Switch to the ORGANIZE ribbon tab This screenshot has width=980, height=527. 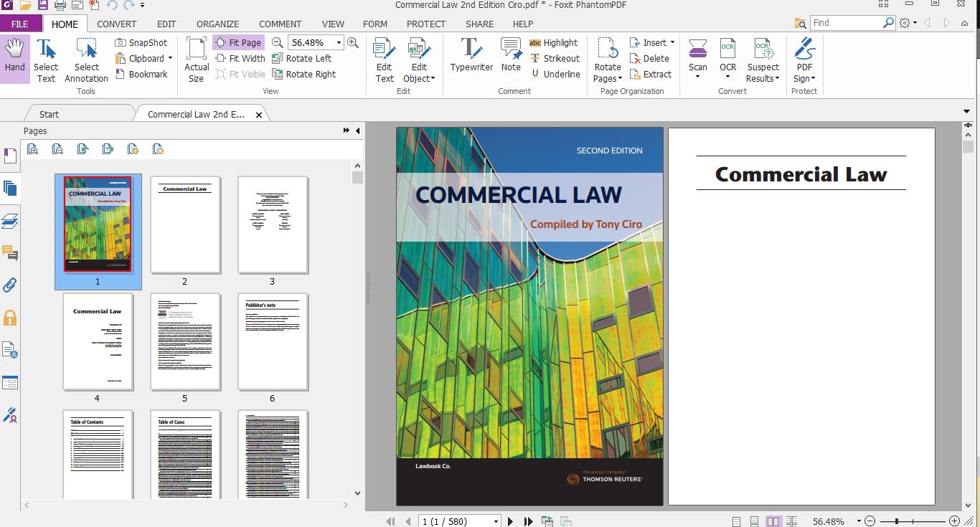[x=217, y=24]
